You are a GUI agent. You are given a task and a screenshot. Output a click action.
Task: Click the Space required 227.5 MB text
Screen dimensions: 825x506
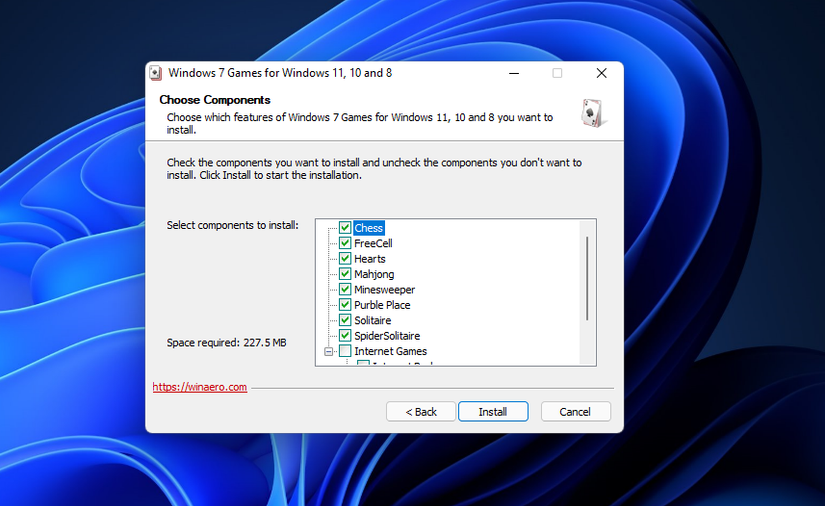click(226, 343)
